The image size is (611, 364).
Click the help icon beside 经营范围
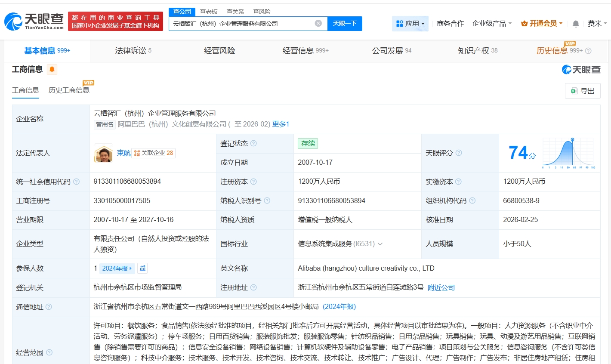[49, 352]
